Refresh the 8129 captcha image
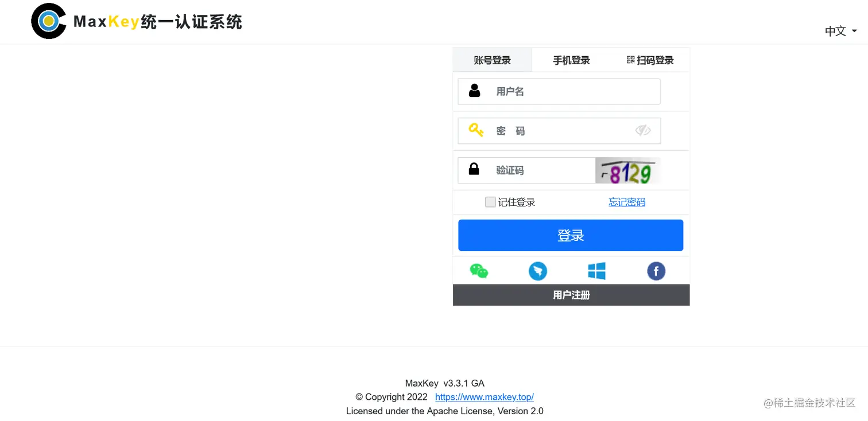The image size is (868, 421). pos(628,170)
